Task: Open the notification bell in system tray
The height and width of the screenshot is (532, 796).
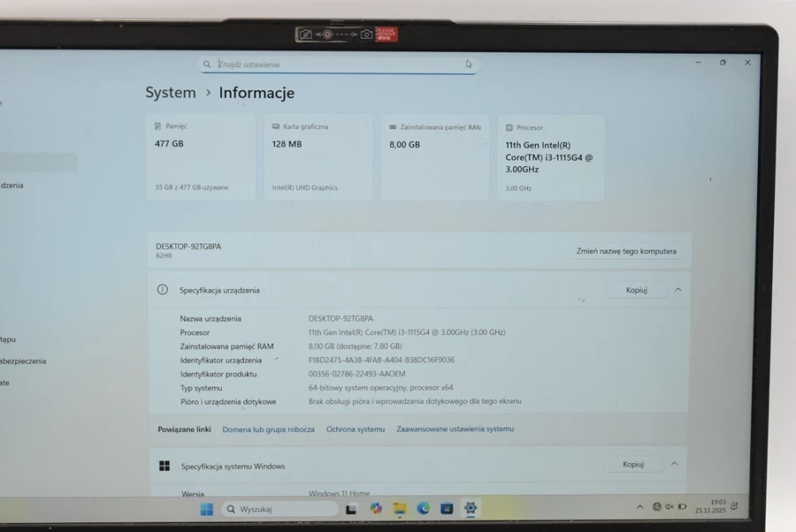Action: 733,506
